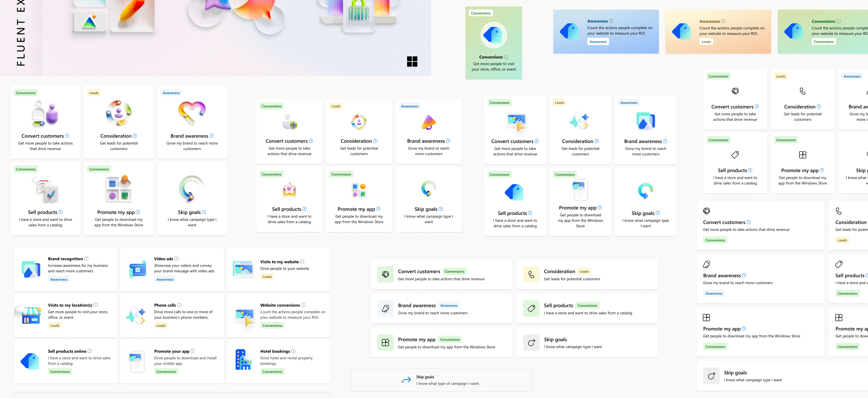Click the info icon next to Visits to my location(s)
The width and height of the screenshot is (868, 398).
point(96,305)
